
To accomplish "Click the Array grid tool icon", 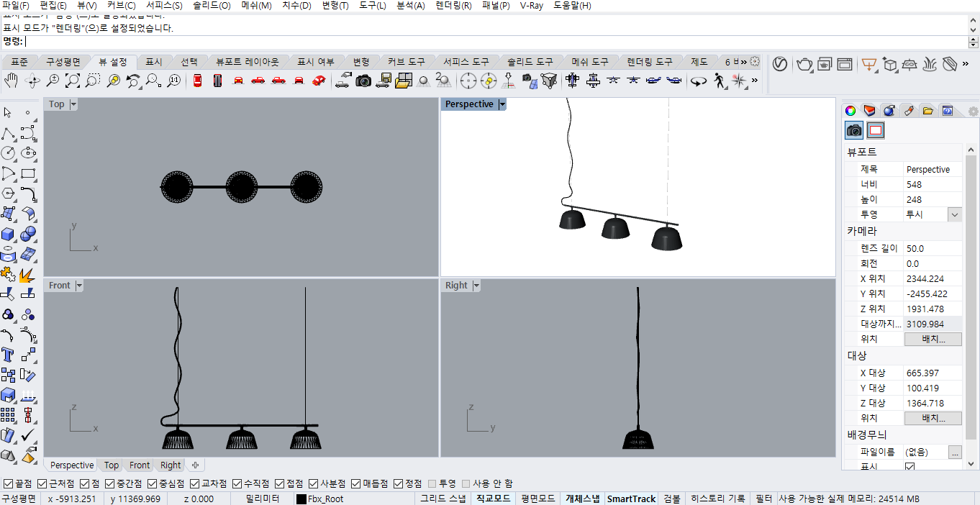I will 8,415.
